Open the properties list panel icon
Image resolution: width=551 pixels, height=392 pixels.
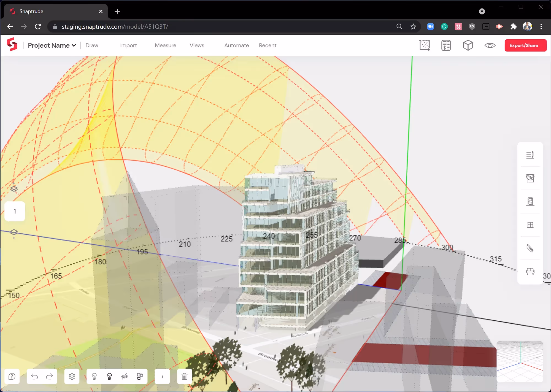click(x=530, y=155)
